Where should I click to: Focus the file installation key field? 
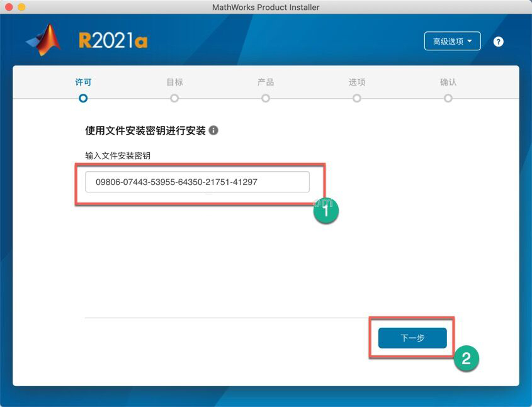click(x=197, y=182)
